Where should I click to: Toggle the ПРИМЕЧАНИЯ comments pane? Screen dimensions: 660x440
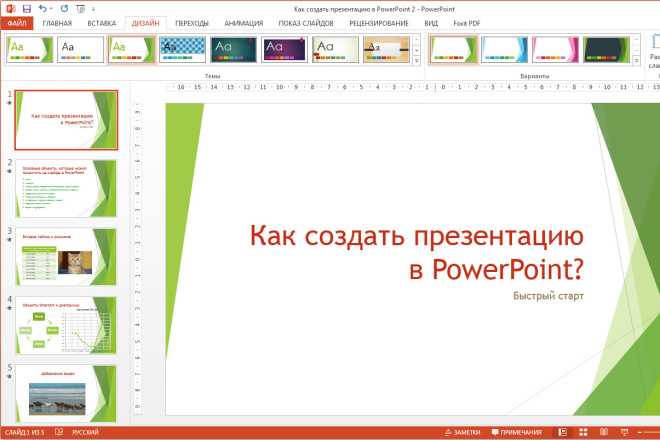click(x=516, y=432)
